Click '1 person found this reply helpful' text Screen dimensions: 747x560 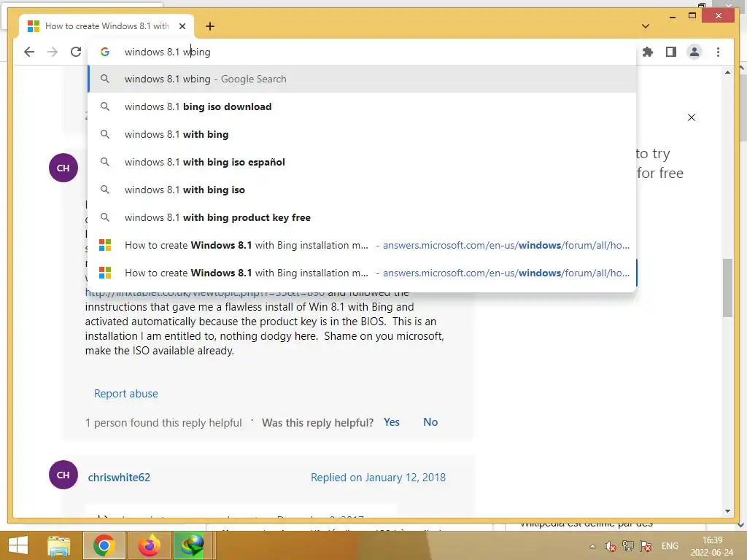[163, 423]
